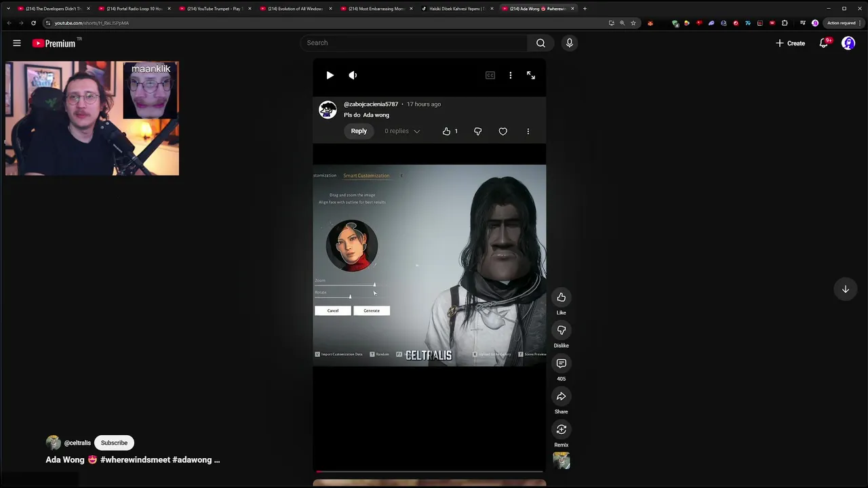Viewport: 868px width, 488px height.
Task: Reload the page in browser toolbar
Action: coord(33,23)
